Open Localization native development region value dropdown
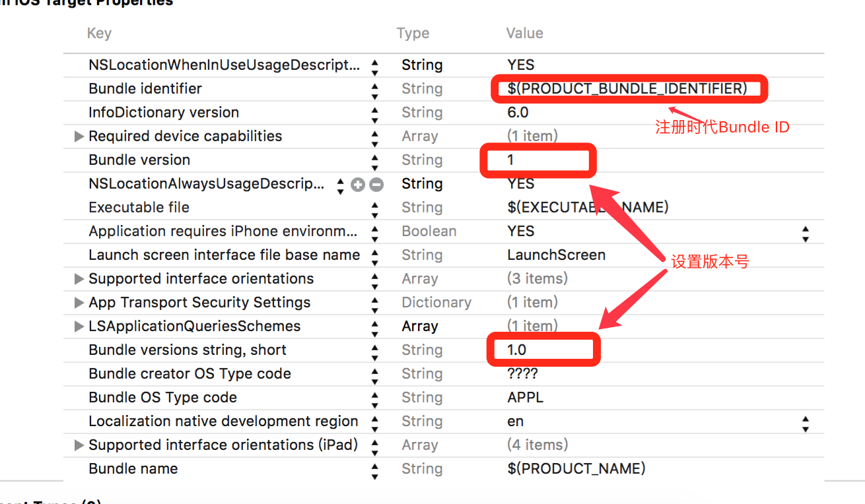Screen dimensions: 865x504 coord(805,422)
